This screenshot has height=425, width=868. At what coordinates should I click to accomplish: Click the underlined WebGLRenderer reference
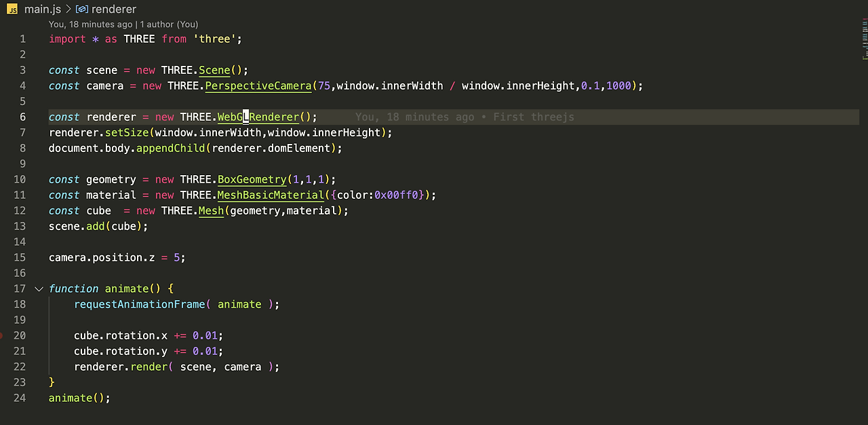click(258, 117)
